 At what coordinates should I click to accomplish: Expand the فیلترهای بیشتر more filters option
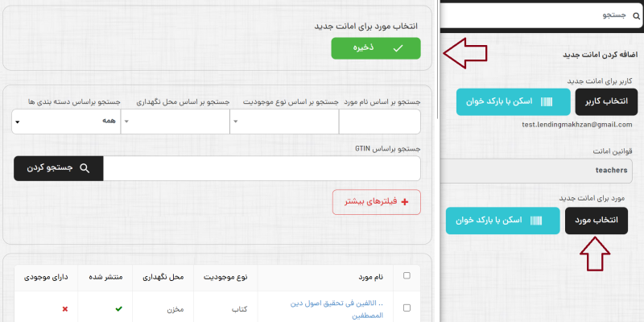point(376,202)
